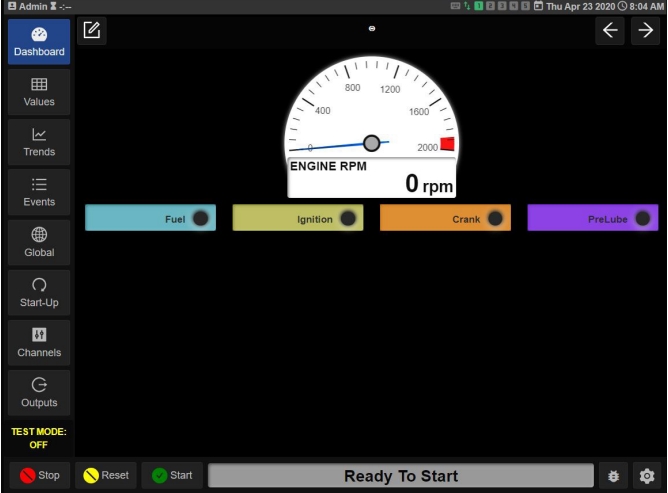Screen dimensions: 668x493
Task: Toggle the Crank indicator
Action: point(495,218)
